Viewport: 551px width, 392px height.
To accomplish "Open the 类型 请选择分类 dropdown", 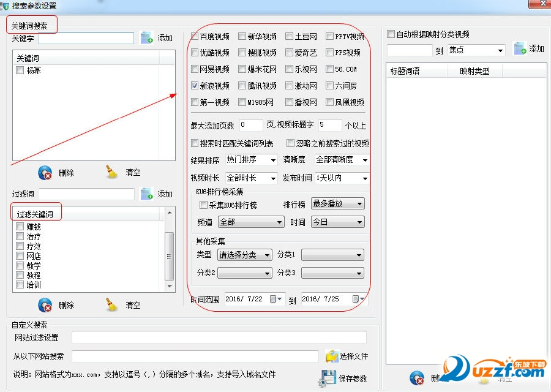I will (244, 255).
